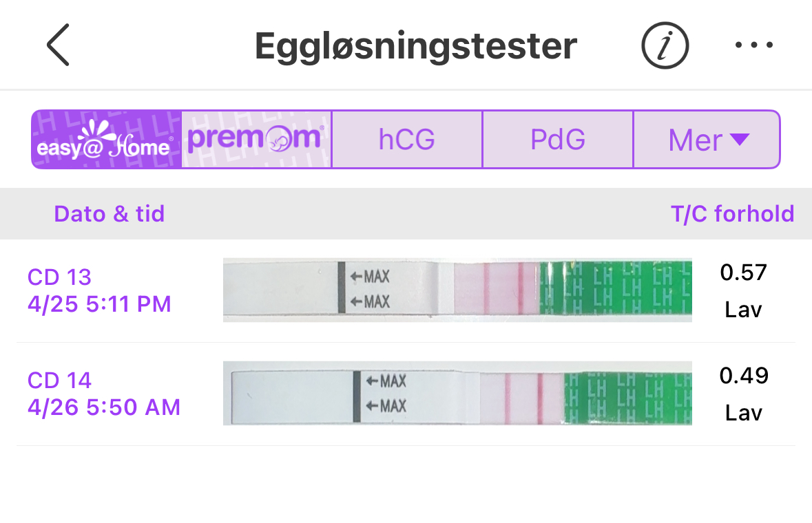Open the info circle icon
The height and width of the screenshot is (523, 812).
point(665,46)
